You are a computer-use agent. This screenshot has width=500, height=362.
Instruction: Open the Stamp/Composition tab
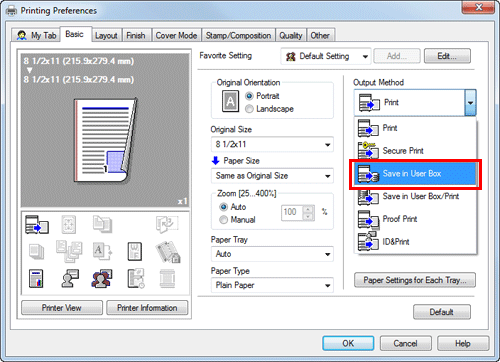coord(238,35)
